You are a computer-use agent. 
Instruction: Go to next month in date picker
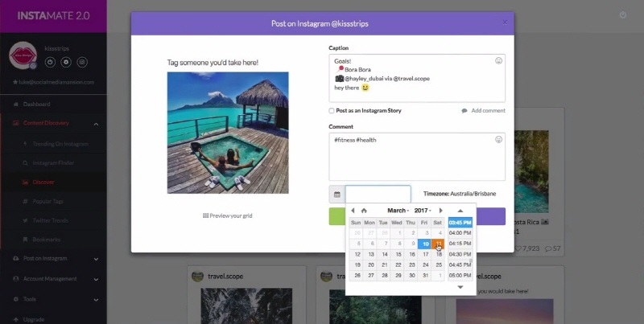coord(440,211)
